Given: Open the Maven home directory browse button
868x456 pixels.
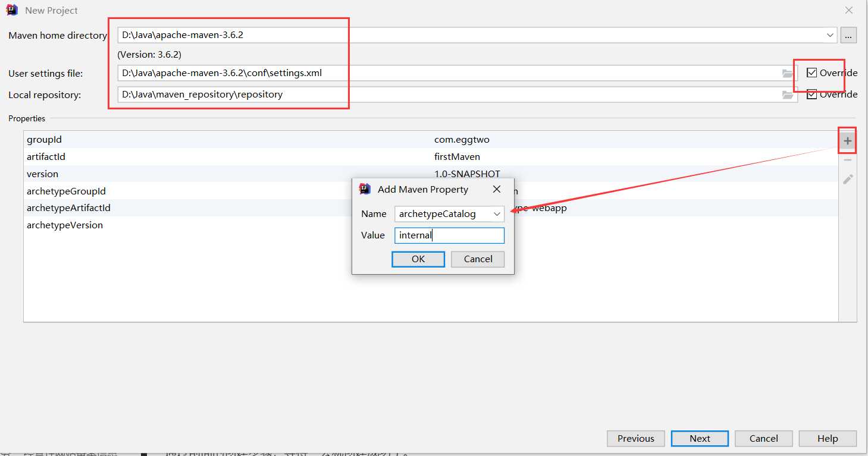Looking at the screenshot, I should coord(848,35).
